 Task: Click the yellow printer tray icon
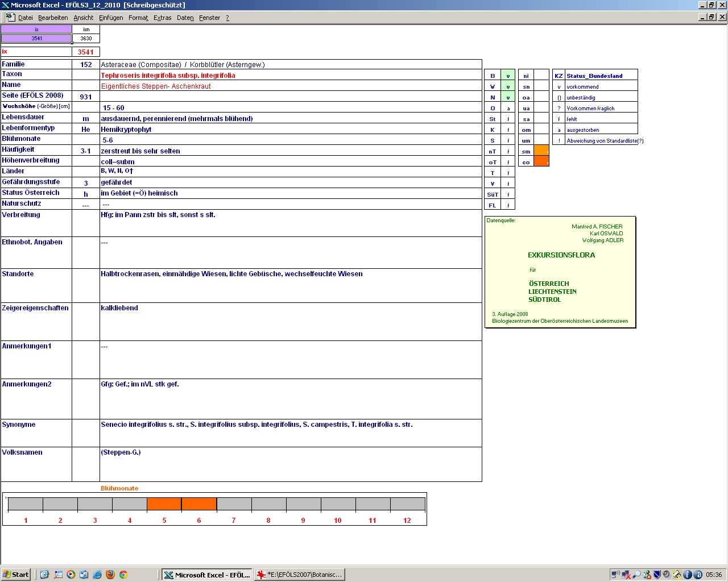[x=677, y=575]
